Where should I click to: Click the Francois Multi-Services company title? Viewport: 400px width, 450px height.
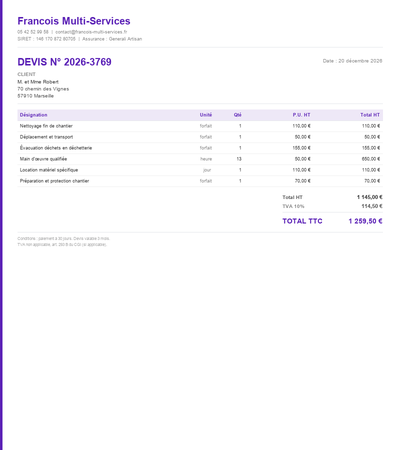tap(74, 21)
